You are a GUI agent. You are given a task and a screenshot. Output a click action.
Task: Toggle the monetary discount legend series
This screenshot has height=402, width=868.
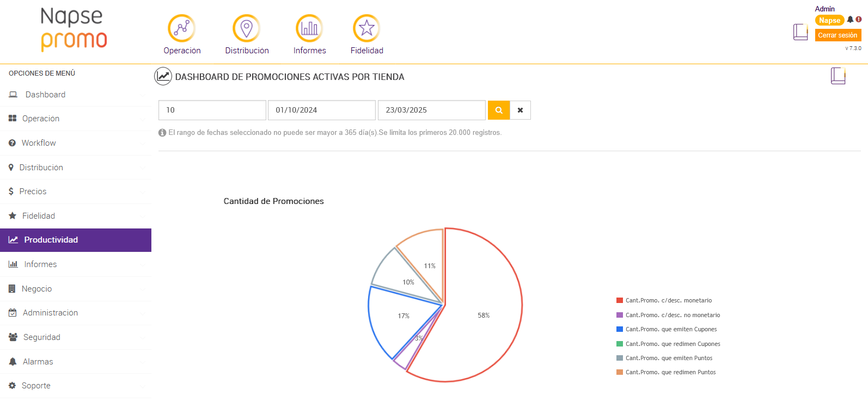pos(668,300)
